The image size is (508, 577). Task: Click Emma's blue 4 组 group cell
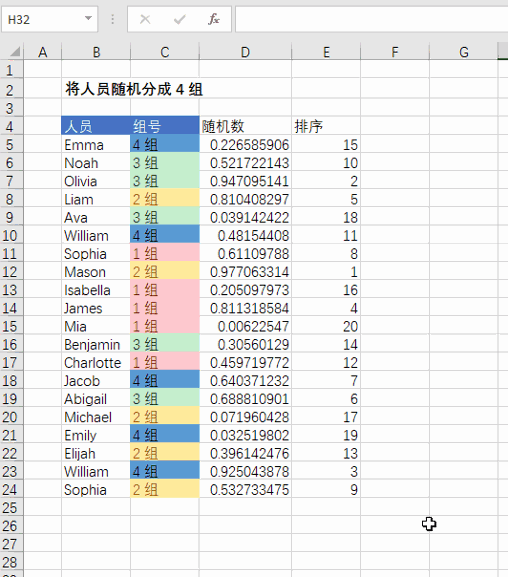tap(165, 145)
